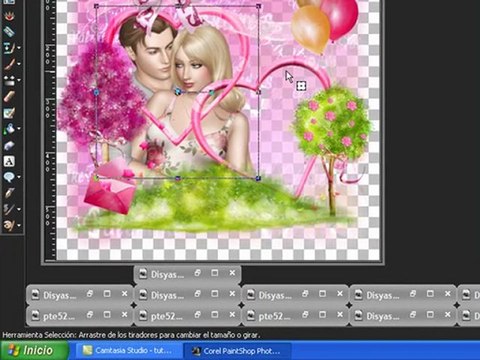Image resolution: width=480 pixels, height=360 pixels.
Task: Click the selection box top-right corner handle
Action: (x=259, y=6)
